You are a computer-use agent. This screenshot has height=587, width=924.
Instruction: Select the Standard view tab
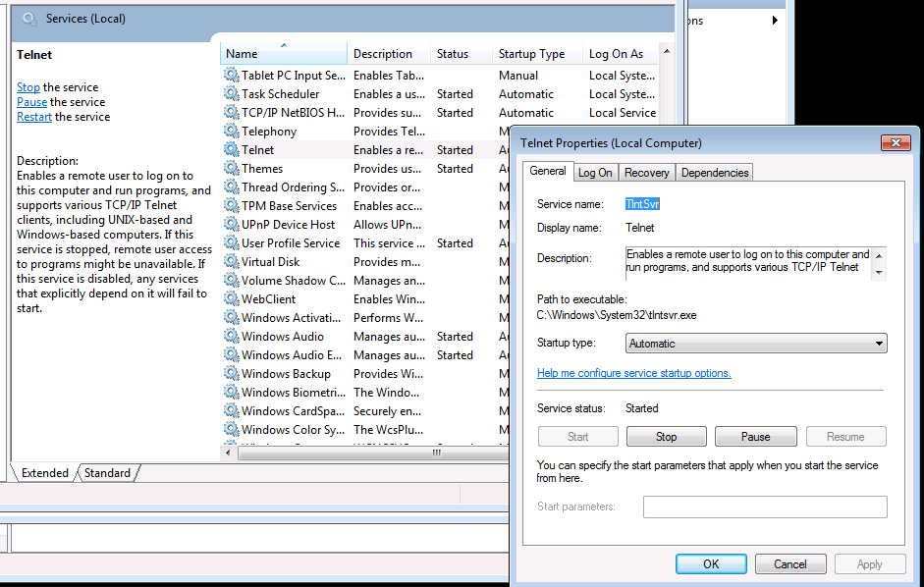click(107, 473)
